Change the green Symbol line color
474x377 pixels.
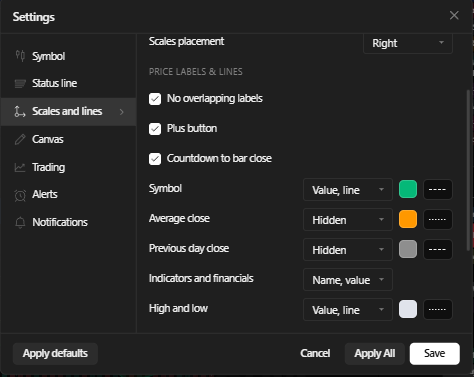coord(408,189)
